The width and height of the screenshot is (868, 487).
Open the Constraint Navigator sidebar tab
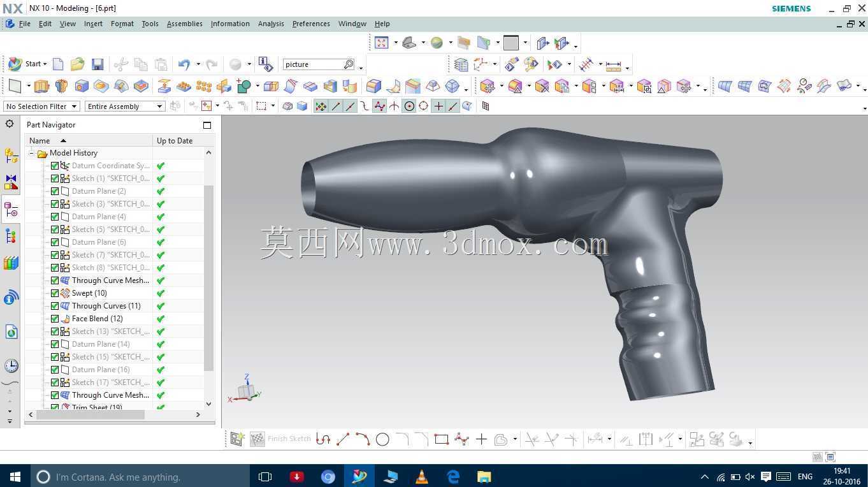coord(11,182)
